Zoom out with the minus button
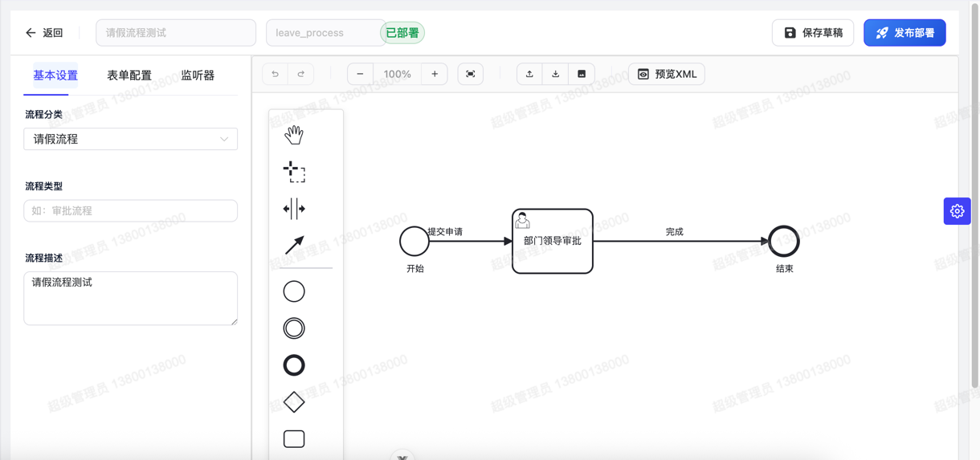This screenshot has height=460, width=980. coord(360,74)
